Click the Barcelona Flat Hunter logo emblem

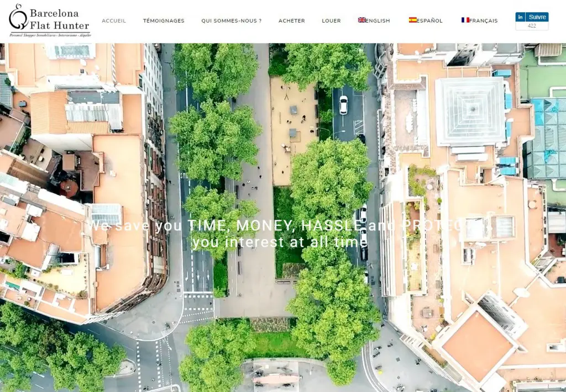18,18
